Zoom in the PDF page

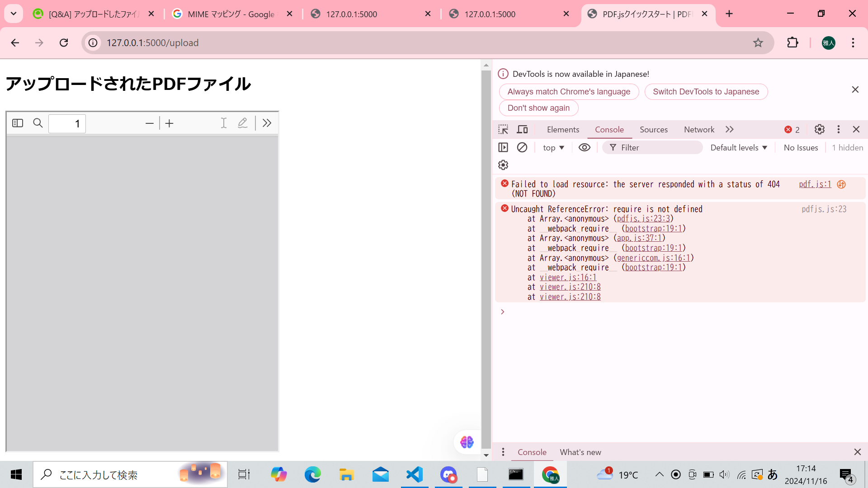[x=170, y=123]
